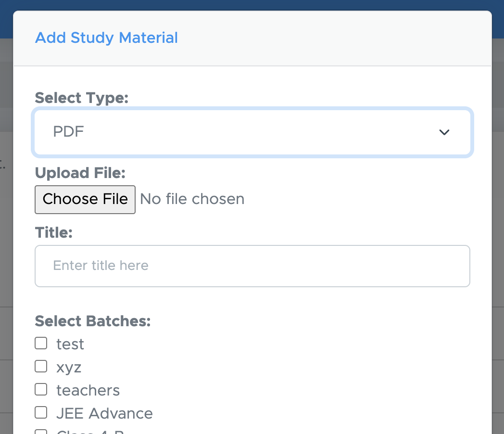The width and height of the screenshot is (504, 434).
Task: Click the chevron arrow in the type selector
Action: 444,132
